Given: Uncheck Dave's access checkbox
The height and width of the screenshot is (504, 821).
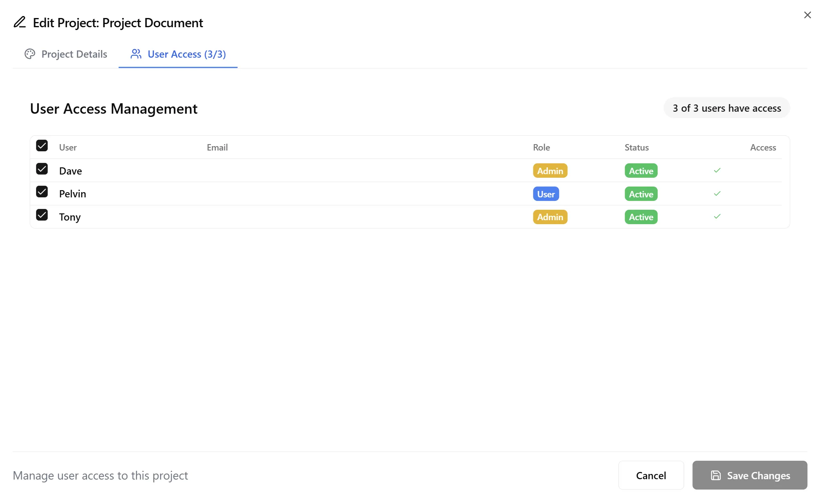Looking at the screenshot, I should click(42, 169).
